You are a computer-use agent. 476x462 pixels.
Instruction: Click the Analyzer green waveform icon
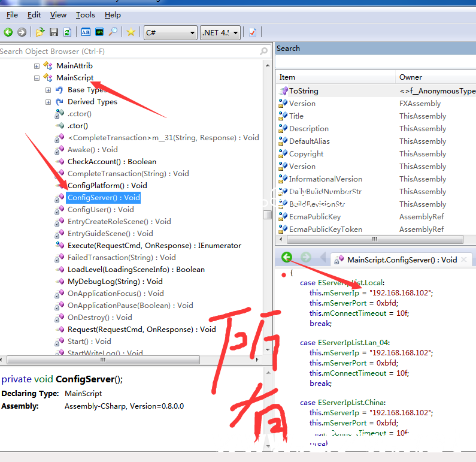click(x=99, y=32)
